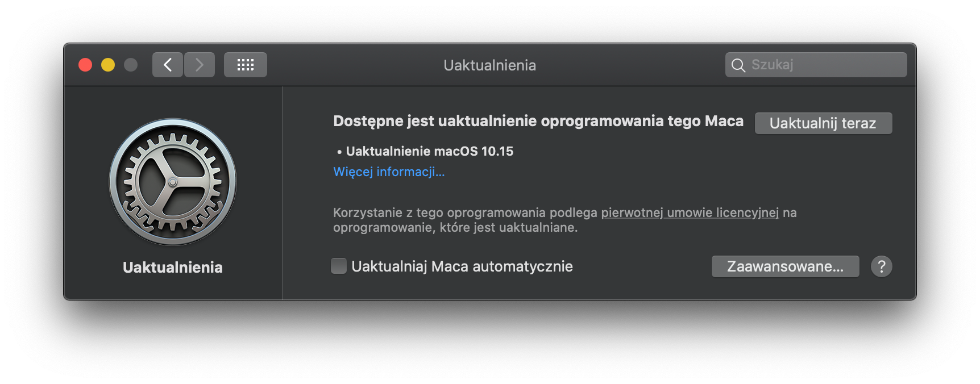This screenshot has height=384, width=980.
Task: Minimize the window with the yellow button
Action: 108,65
